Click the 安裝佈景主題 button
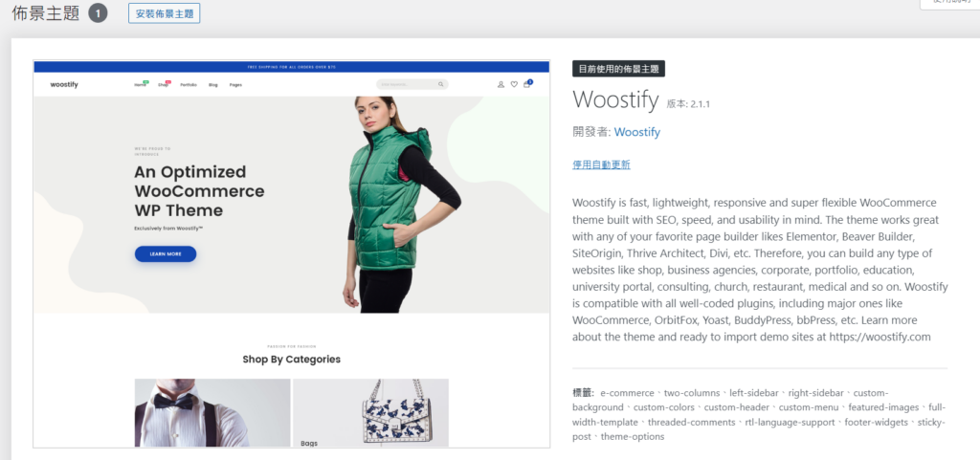Screen dimensions: 980x460 [165, 13]
